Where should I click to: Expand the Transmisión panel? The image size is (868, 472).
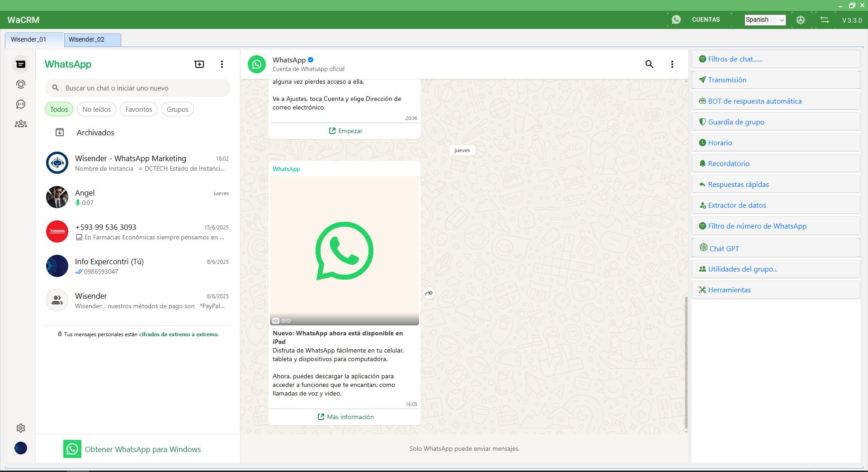tap(776, 80)
